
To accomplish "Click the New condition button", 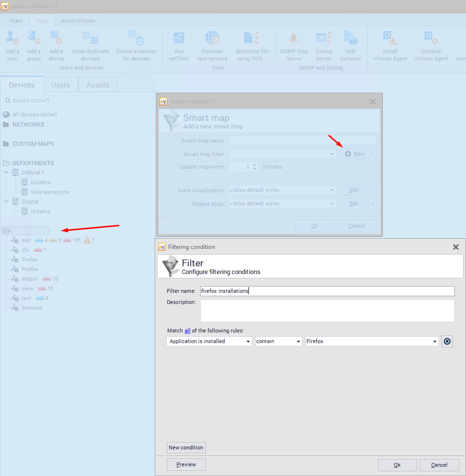I will [186, 447].
